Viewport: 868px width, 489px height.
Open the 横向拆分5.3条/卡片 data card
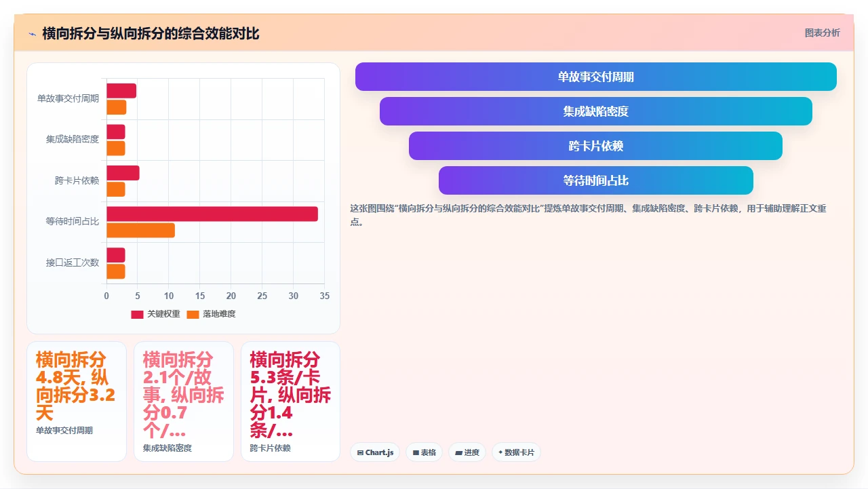[x=291, y=402]
